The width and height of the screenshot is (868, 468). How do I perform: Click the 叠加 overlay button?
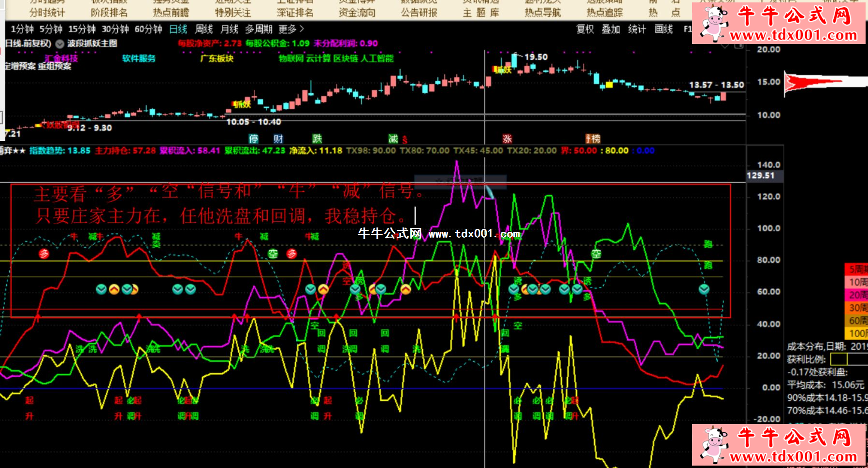[611, 29]
